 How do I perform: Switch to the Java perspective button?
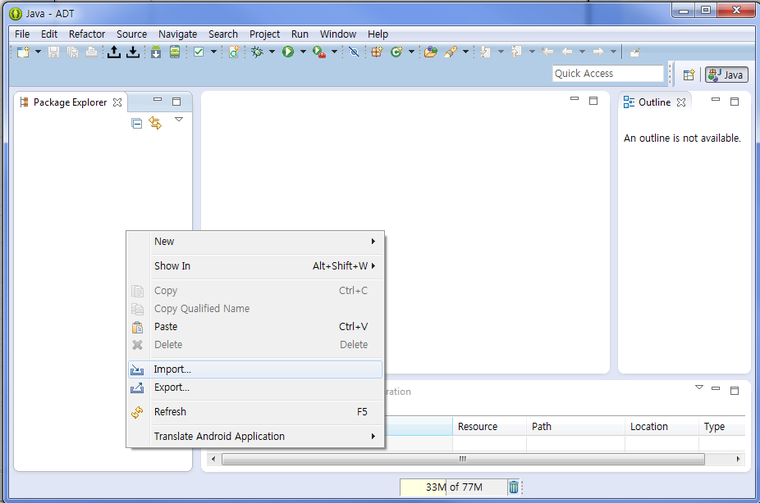726,75
